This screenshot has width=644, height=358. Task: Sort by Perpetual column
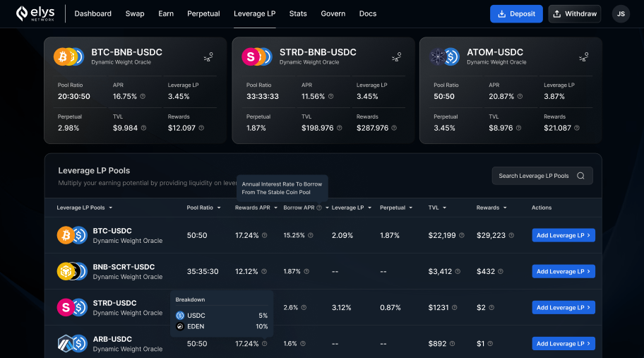[396, 208]
